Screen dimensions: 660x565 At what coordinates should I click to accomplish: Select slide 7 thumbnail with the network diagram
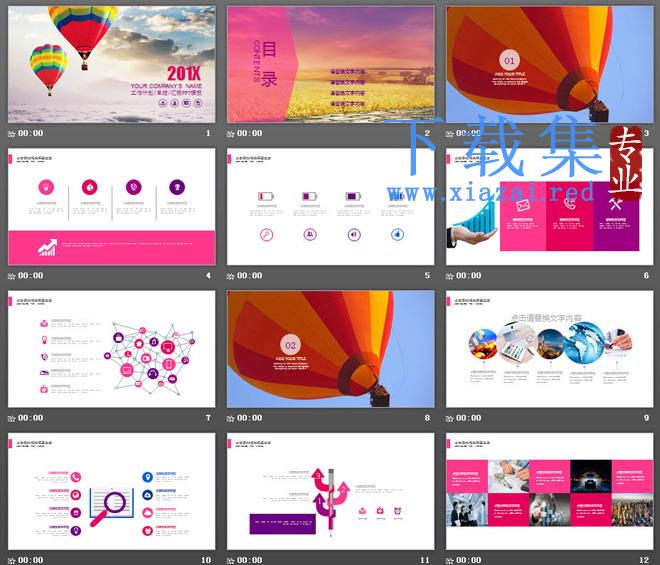pyautogui.click(x=112, y=349)
